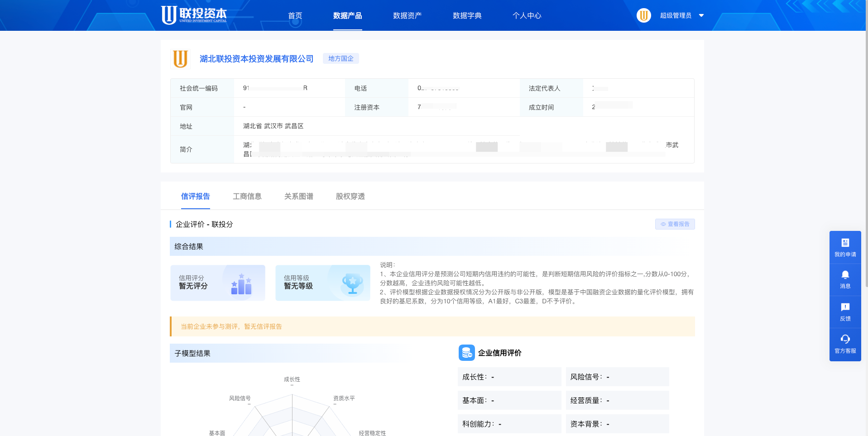
Task: Open 消息 bell icon in side panel
Action: point(845,275)
